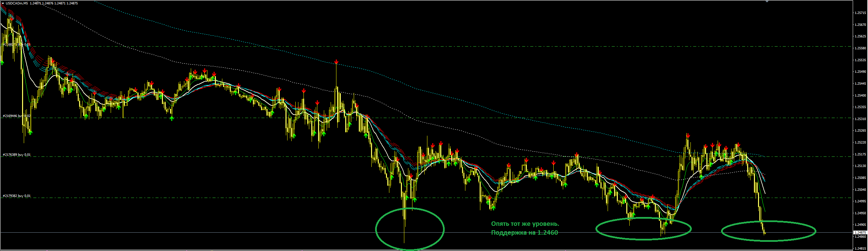Select the USDCADm,M5 chart title text
Screen dimensions: 868x251
17,3
